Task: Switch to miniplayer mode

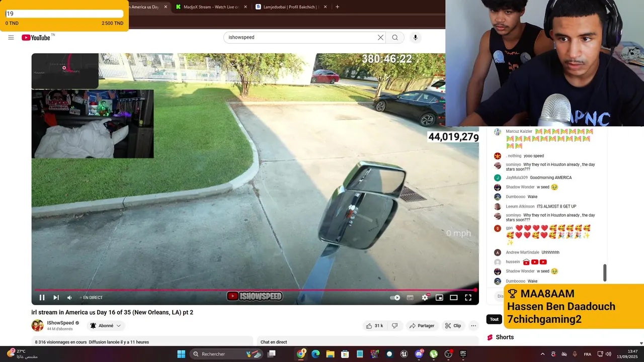Action: coord(439,298)
